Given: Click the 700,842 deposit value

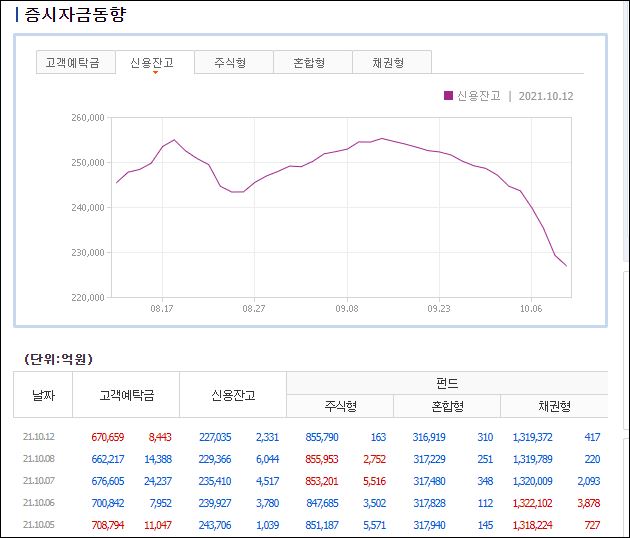Looking at the screenshot, I should pos(108,503).
